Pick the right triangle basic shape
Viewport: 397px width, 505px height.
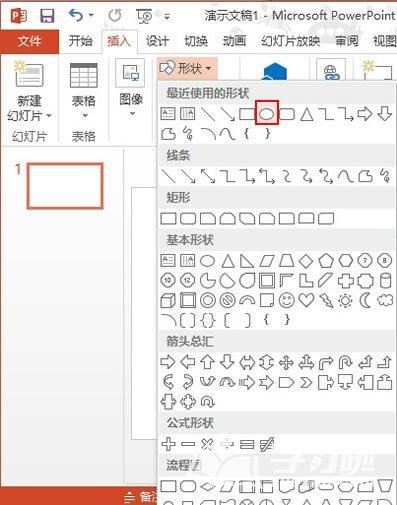247,261
